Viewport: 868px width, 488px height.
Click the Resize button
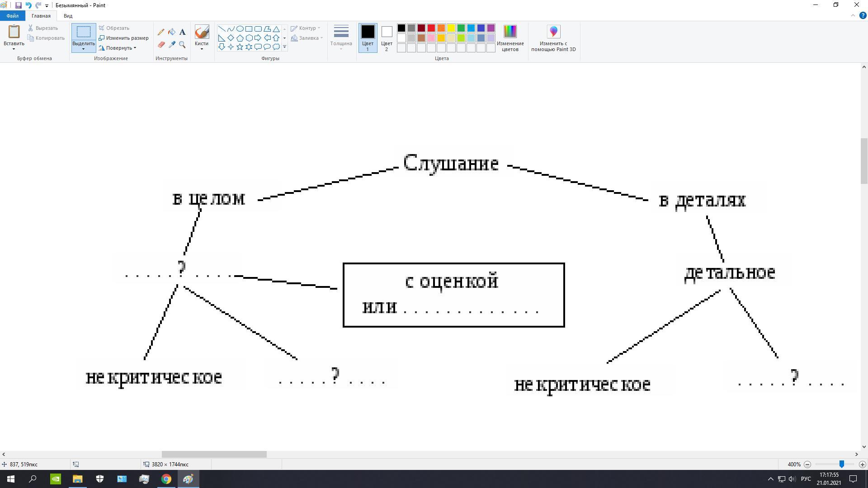(x=124, y=38)
